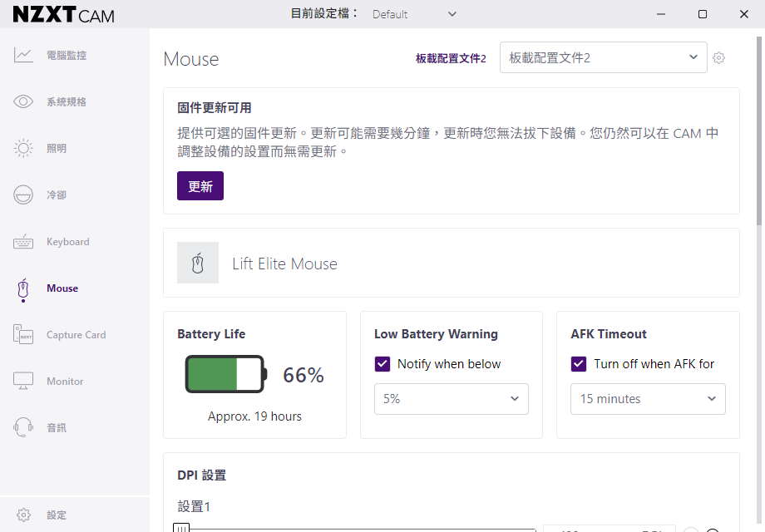Open 設定 using the gear icon at bottom
Viewport: 765px width, 532px height.
pos(23,515)
